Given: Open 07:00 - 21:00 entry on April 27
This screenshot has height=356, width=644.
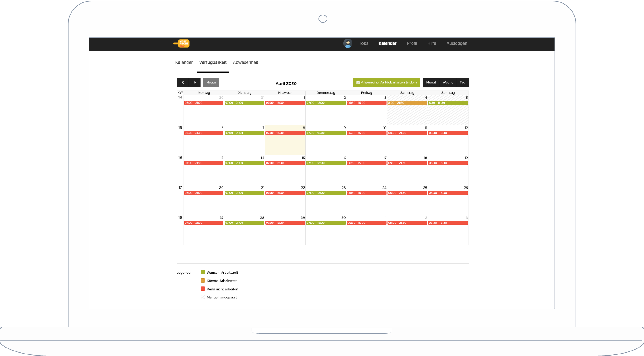Looking at the screenshot, I should pyautogui.click(x=204, y=223).
